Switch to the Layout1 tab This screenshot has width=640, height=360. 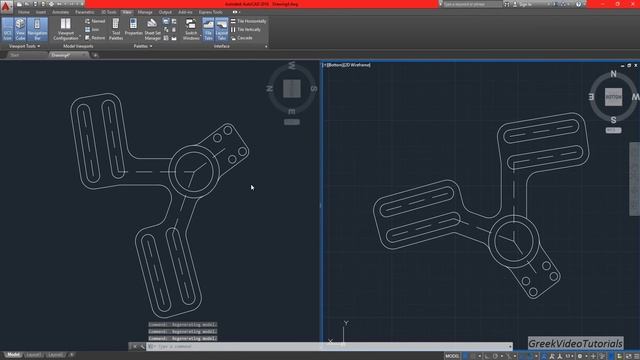[x=34, y=355]
